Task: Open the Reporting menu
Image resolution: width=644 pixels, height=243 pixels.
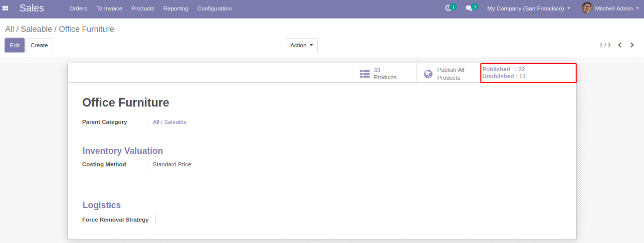Action: [x=176, y=8]
